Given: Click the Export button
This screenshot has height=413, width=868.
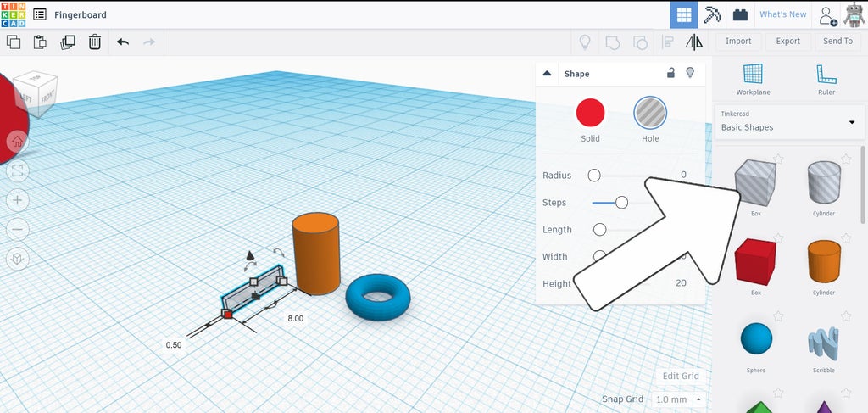Looking at the screenshot, I should click(787, 42).
